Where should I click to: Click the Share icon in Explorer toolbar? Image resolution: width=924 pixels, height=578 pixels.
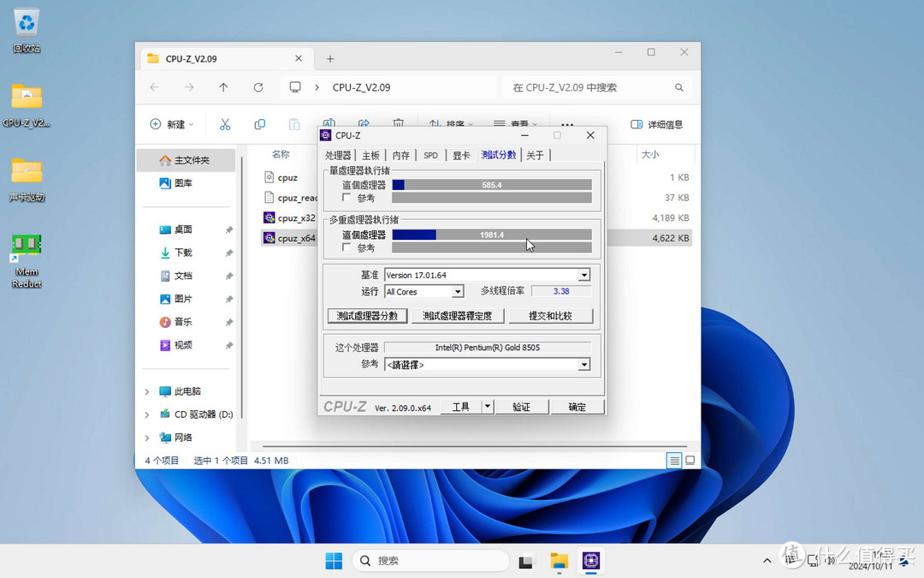point(365,123)
